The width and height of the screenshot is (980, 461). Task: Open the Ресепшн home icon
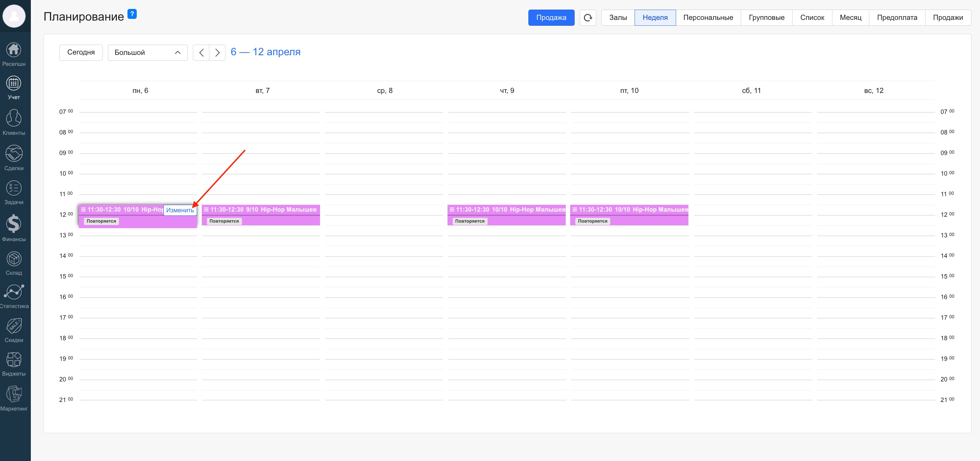point(14,50)
